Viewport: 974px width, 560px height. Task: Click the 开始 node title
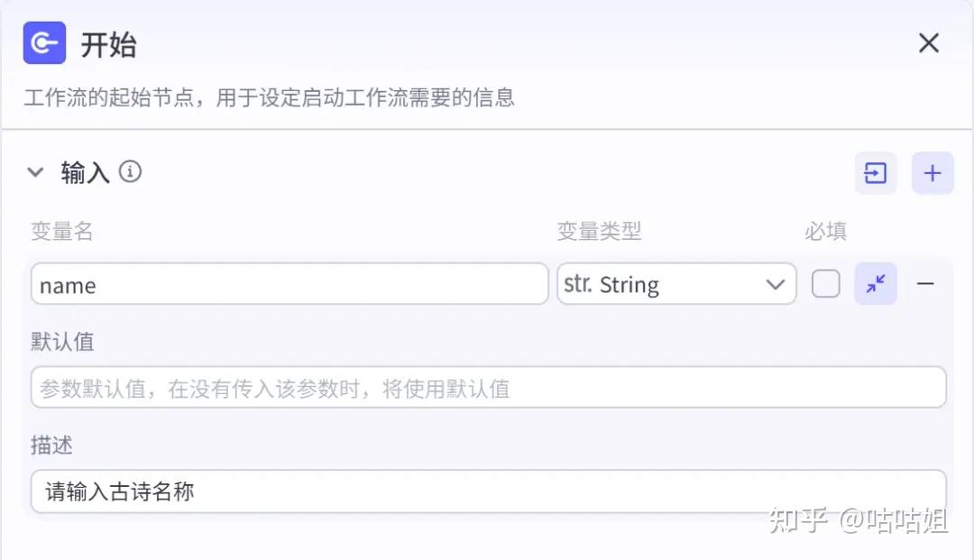(x=108, y=44)
